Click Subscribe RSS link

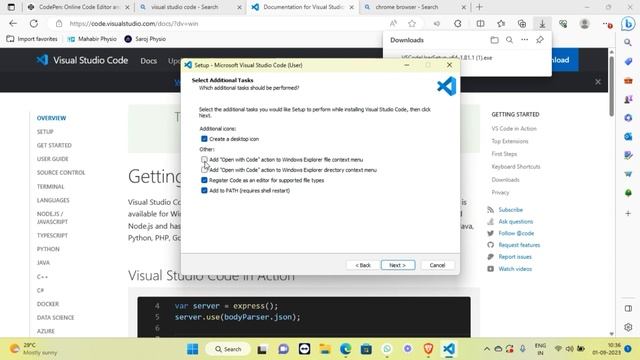pyautogui.click(x=510, y=209)
